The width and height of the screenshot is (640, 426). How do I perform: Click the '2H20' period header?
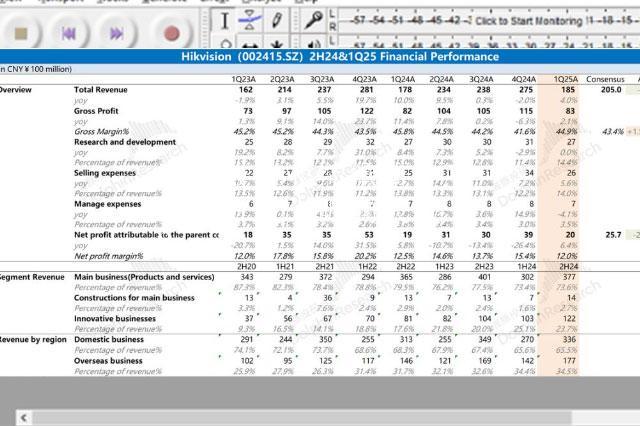pos(247,266)
